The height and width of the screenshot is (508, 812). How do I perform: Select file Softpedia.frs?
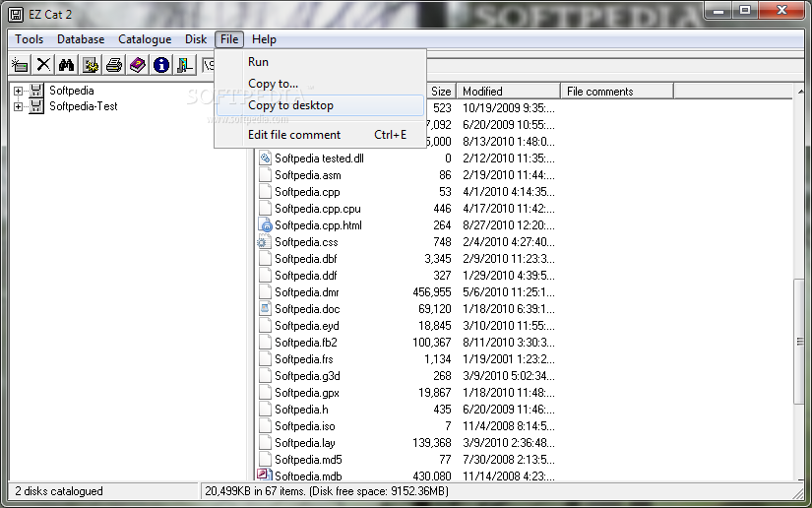click(x=303, y=359)
